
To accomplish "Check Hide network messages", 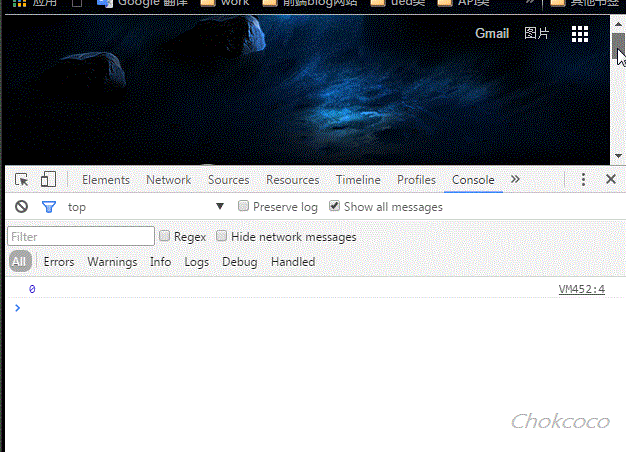I will 222,237.
